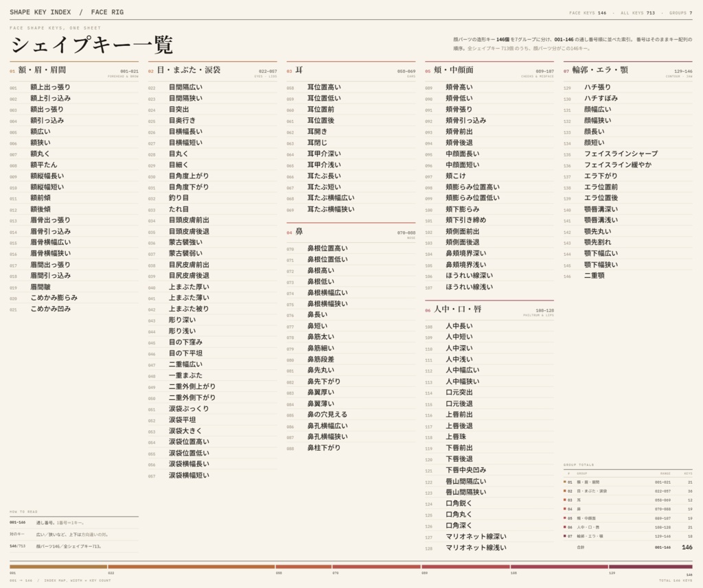The width and height of the screenshot is (703, 588).
Task: Click group 07 swatch in group totals
Action: [x=565, y=536]
